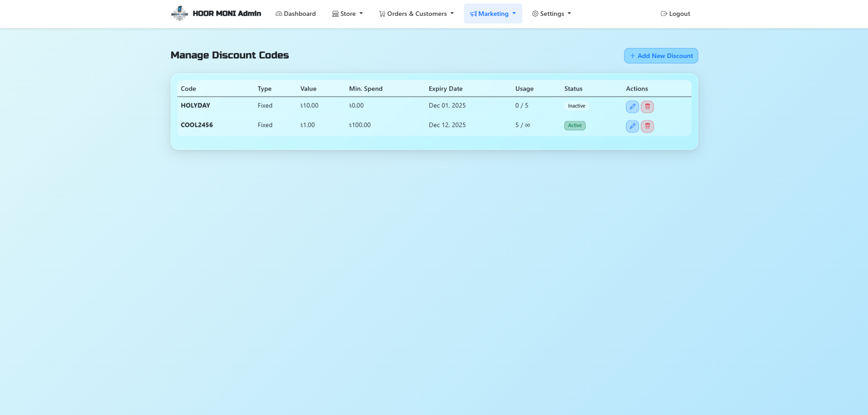Screen dimensions: 868x415
Task: Click the Active status badge
Action: (x=575, y=125)
